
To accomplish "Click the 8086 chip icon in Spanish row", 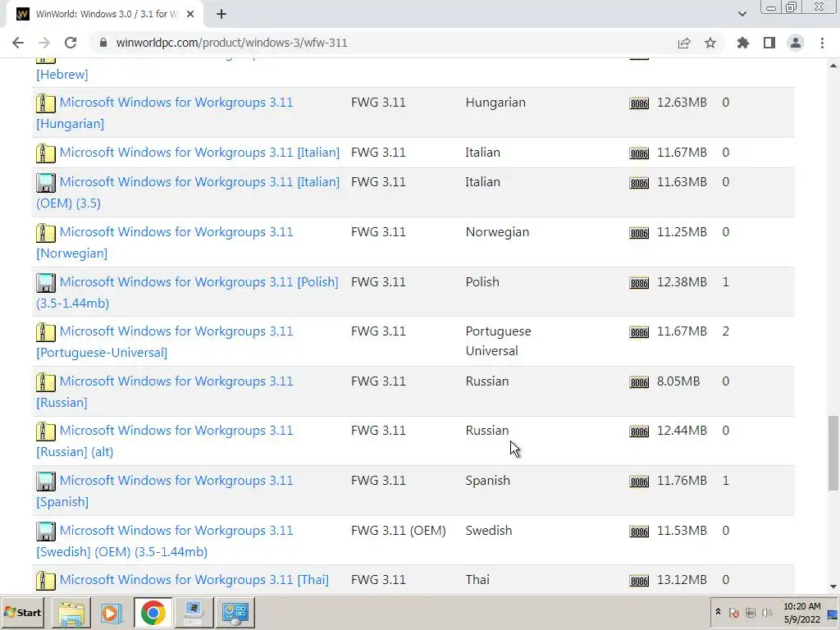I will pos(639,482).
